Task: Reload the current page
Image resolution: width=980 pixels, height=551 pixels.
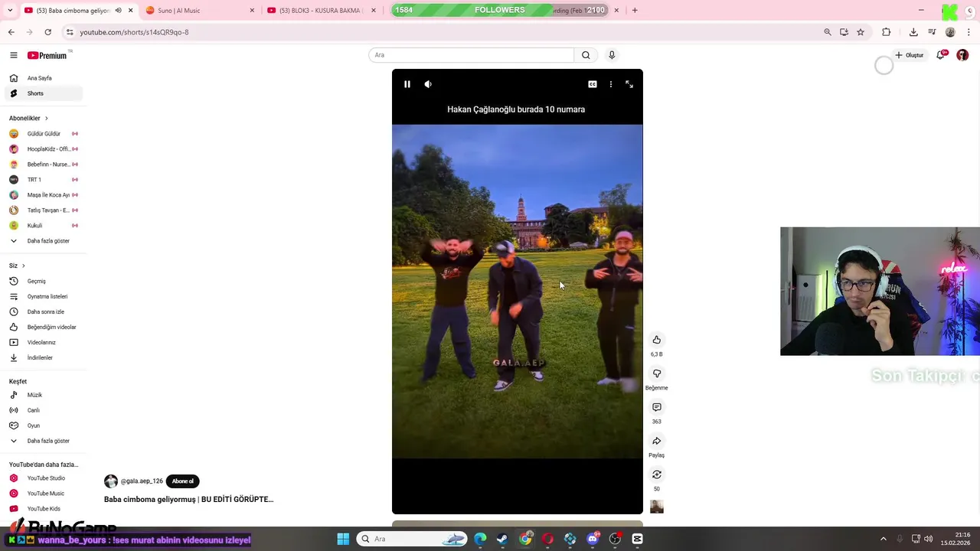Action: (47, 32)
